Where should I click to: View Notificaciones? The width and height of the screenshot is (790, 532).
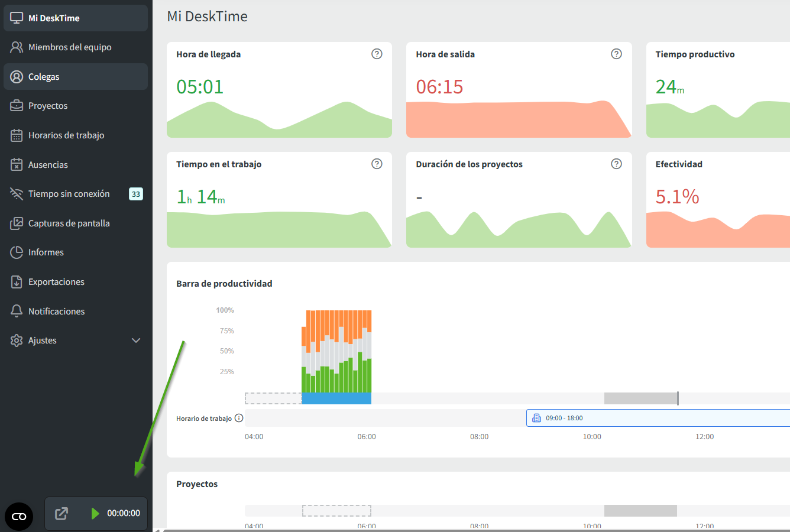pyautogui.click(x=56, y=312)
